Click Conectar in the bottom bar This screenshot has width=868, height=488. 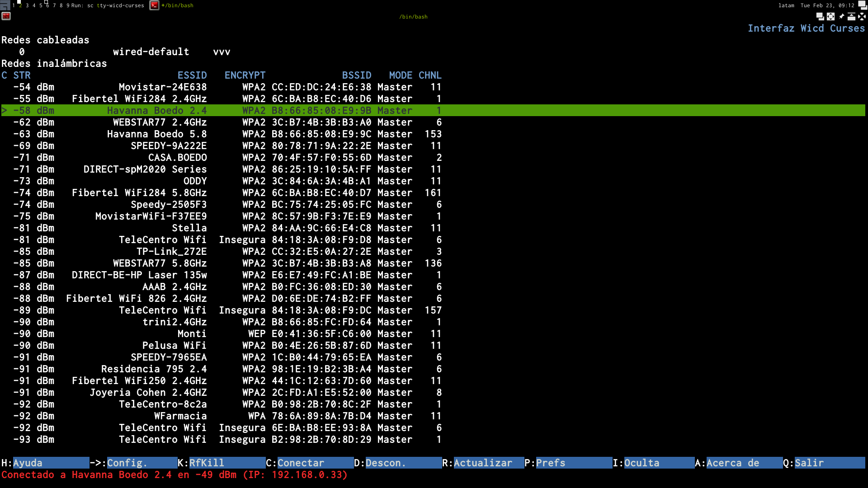315,463
